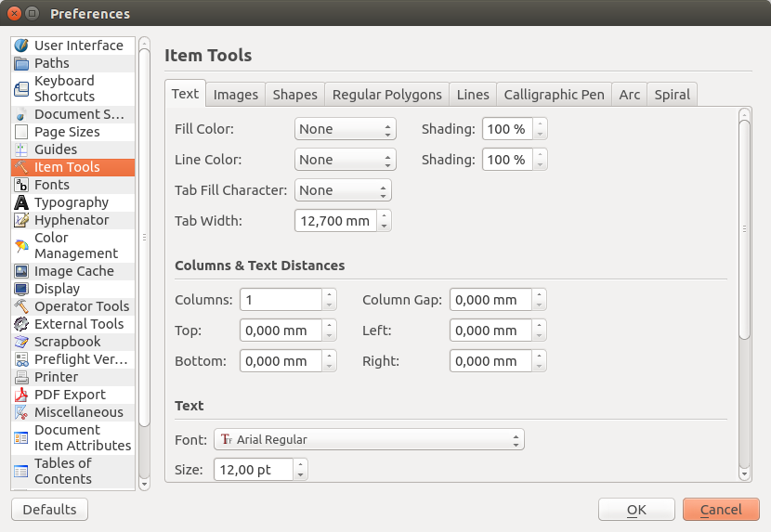The height and width of the screenshot is (532, 771).
Task: Click the Columns number input field
Action: (x=281, y=300)
